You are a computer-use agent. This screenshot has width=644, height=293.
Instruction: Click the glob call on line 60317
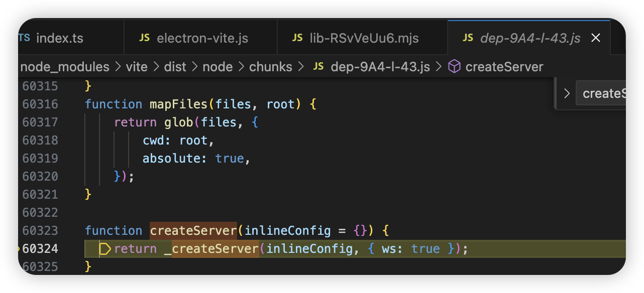178,122
